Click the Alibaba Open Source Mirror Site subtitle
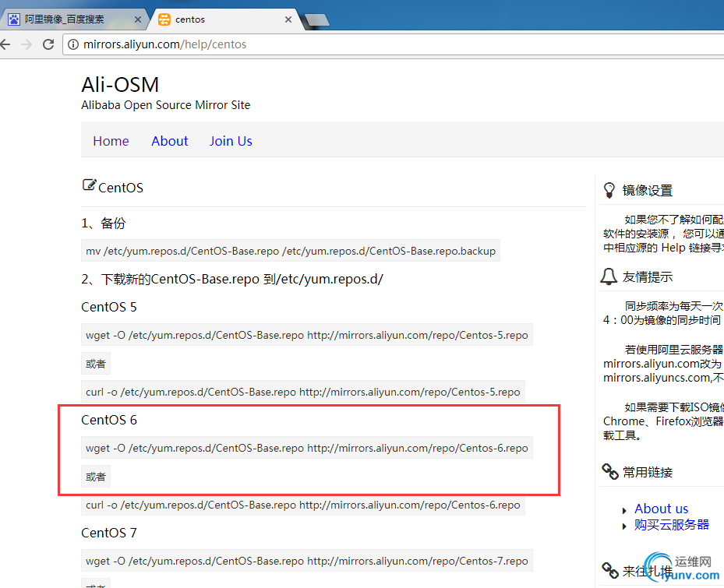Viewport: 724px width, 588px height. coord(166,105)
